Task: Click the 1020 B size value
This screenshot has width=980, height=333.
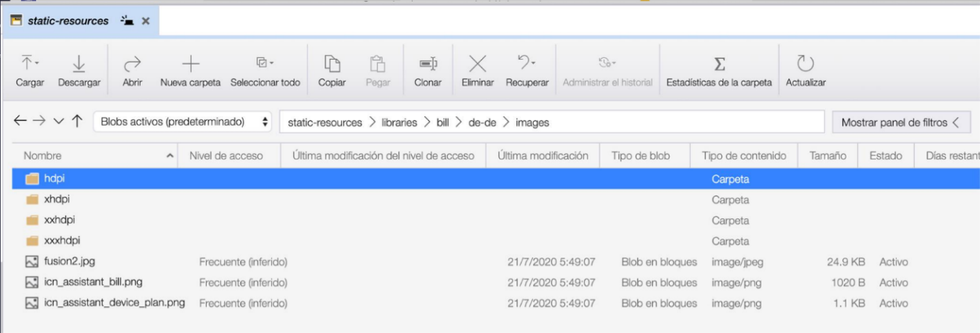Action: tap(849, 282)
